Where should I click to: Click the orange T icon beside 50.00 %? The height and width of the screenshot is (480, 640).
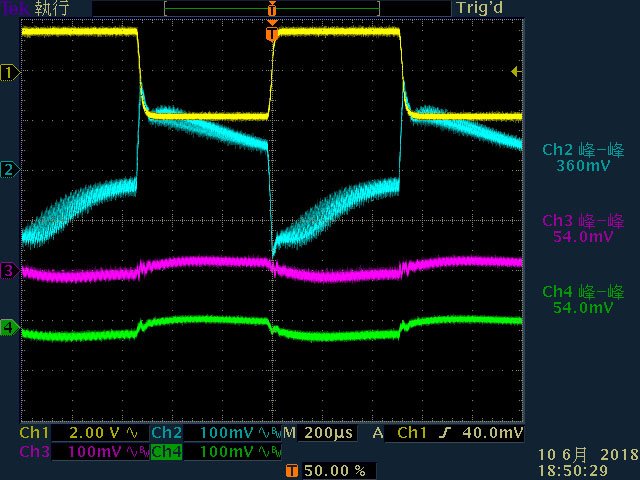point(291,471)
